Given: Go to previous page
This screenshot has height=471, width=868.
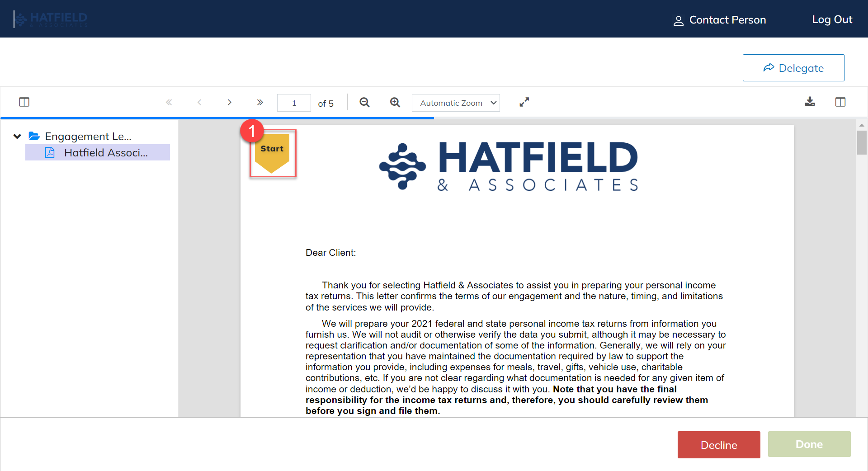Looking at the screenshot, I should 199,102.
